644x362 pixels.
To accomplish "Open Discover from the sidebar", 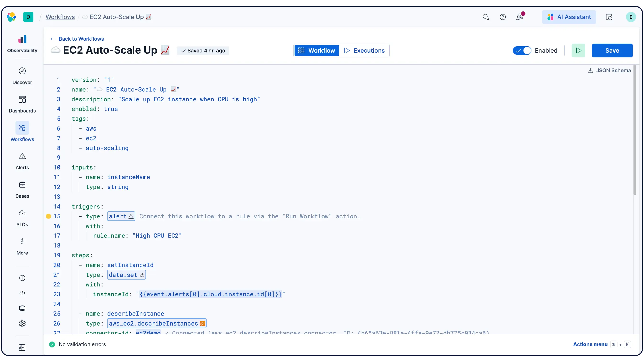I will (22, 76).
